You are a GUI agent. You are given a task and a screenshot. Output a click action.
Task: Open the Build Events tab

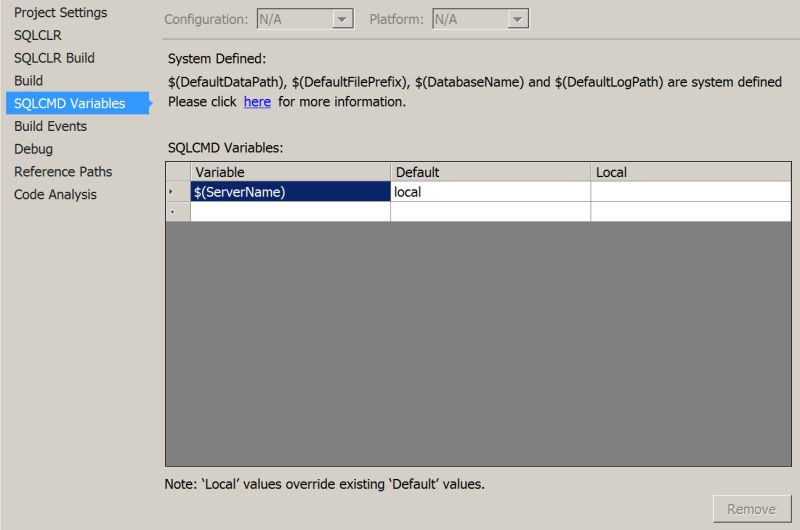pyautogui.click(x=50, y=126)
